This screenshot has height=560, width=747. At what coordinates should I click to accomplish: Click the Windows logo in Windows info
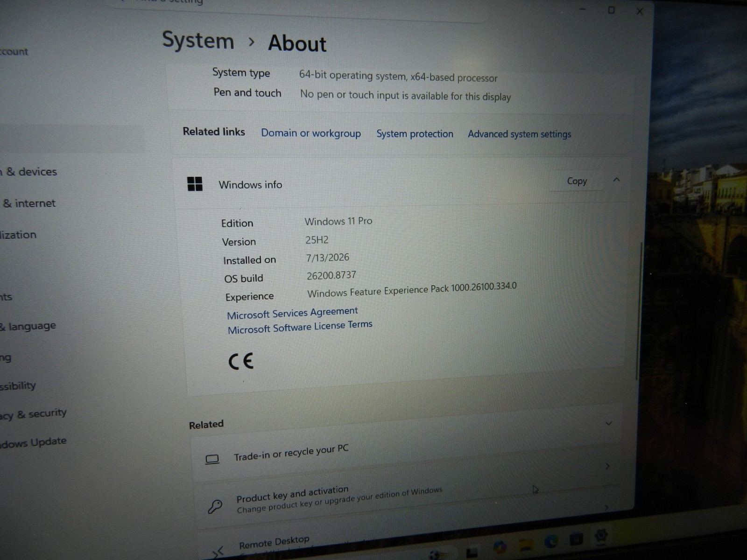pos(195,184)
